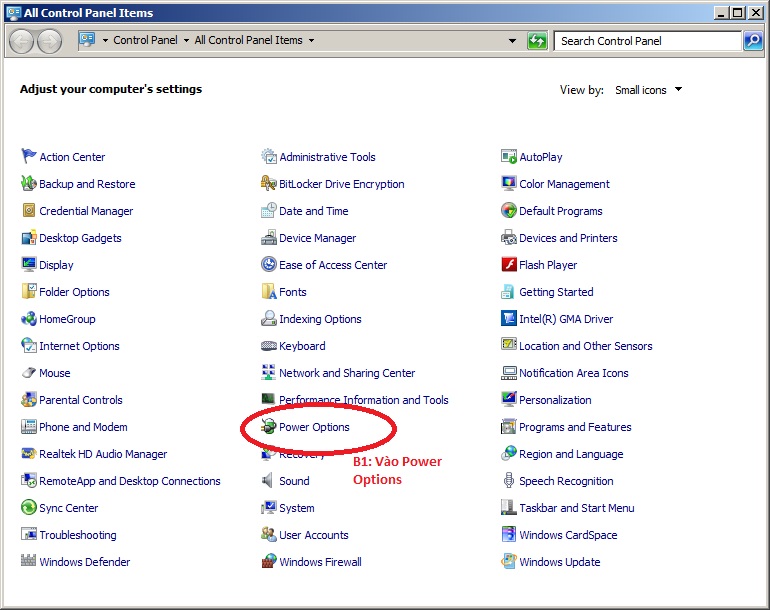Image resolution: width=770 pixels, height=610 pixels.
Task: Open Performance Information and Tools link
Action: [x=364, y=400]
